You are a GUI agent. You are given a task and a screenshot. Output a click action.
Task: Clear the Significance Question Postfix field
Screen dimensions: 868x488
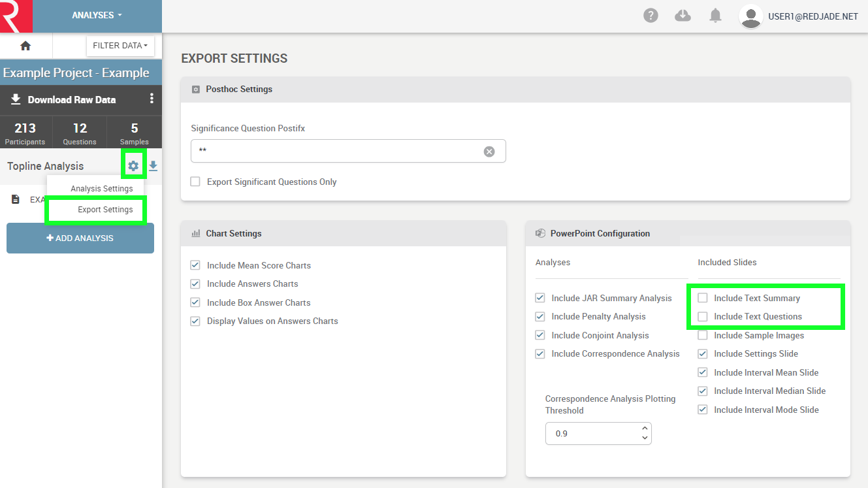click(489, 152)
